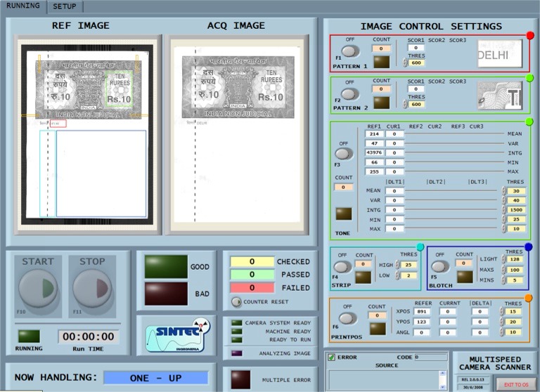Toggle the F2 PATTERN 2 switch

(350, 94)
